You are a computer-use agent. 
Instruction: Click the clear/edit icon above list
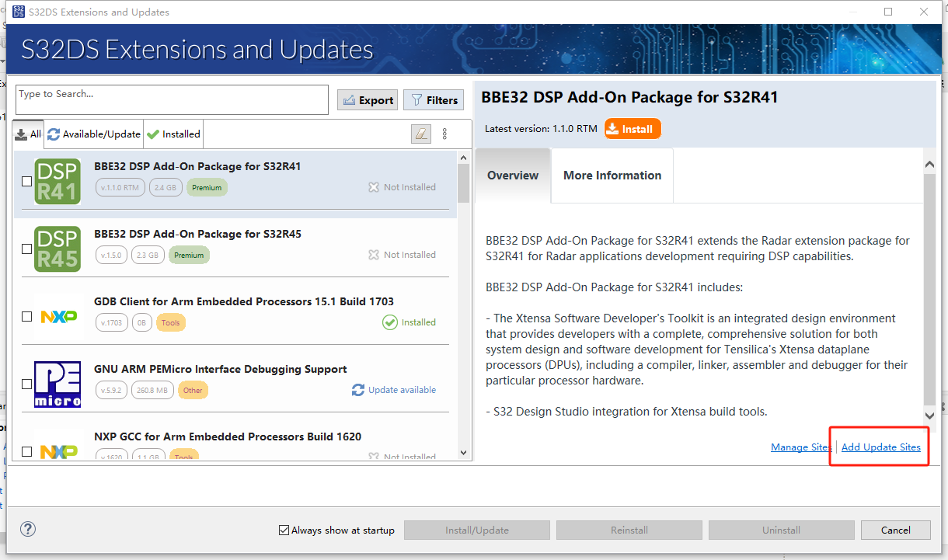click(420, 134)
